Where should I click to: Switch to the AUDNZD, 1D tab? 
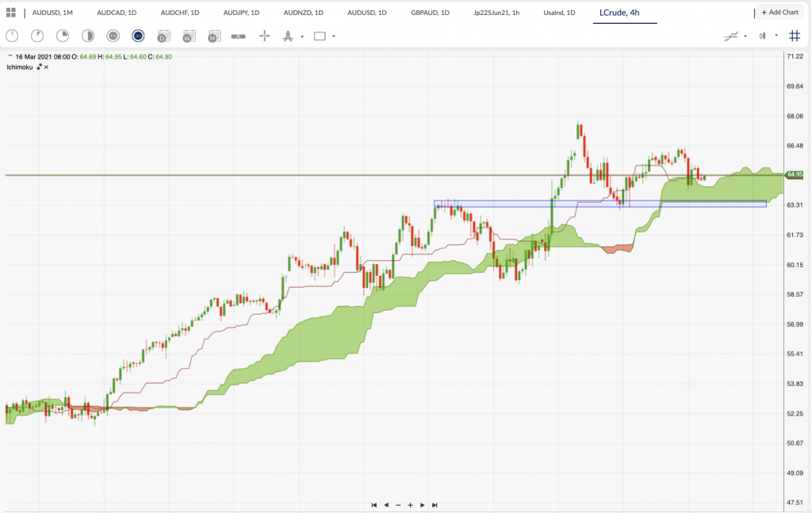coord(304,13)
